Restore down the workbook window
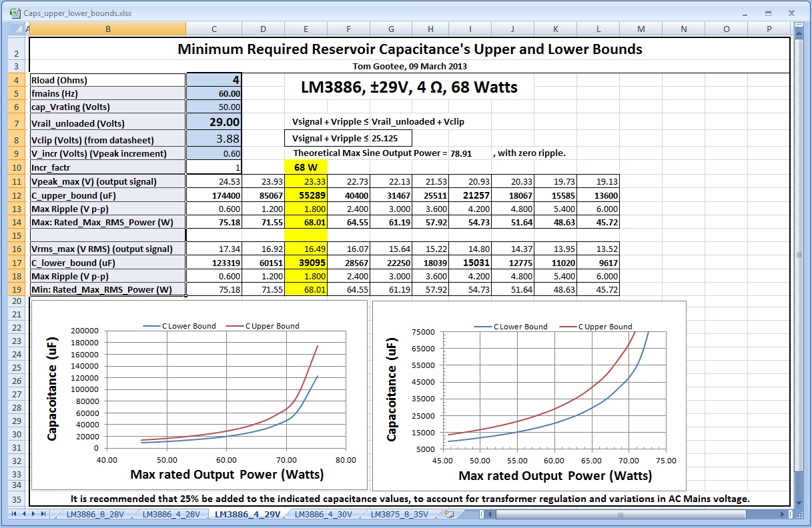The width and height of the screenshot is (812, 528). point(769,13)
